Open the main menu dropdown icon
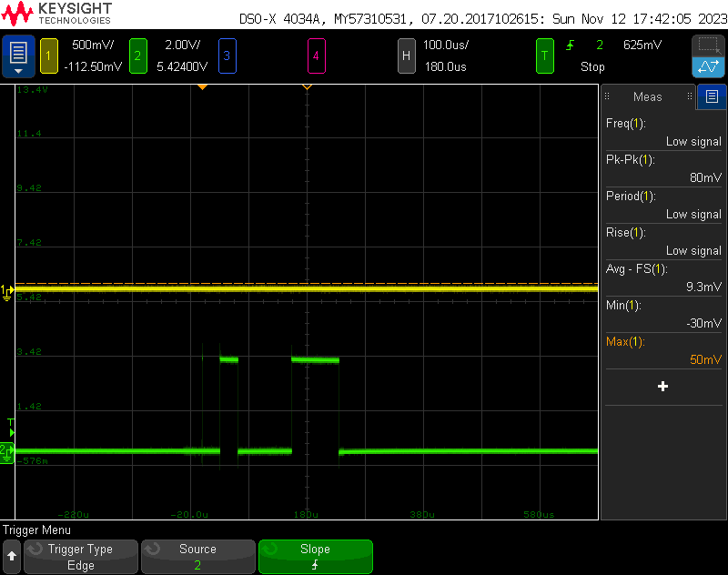The width and height of the screenshot is (728, 575). pyautogui.click(x=18, y=55)
